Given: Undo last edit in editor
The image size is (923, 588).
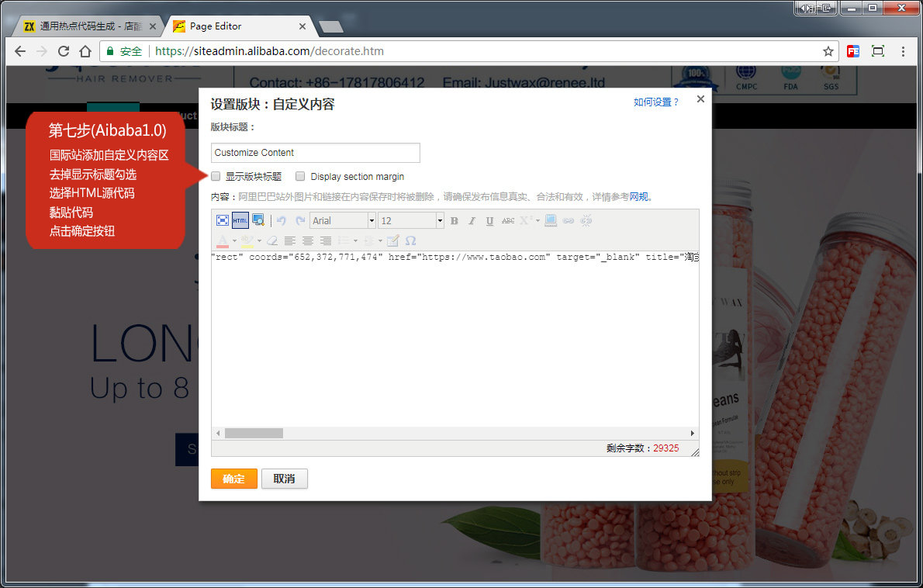Looking at the screenshot, I should coord(282,221).
